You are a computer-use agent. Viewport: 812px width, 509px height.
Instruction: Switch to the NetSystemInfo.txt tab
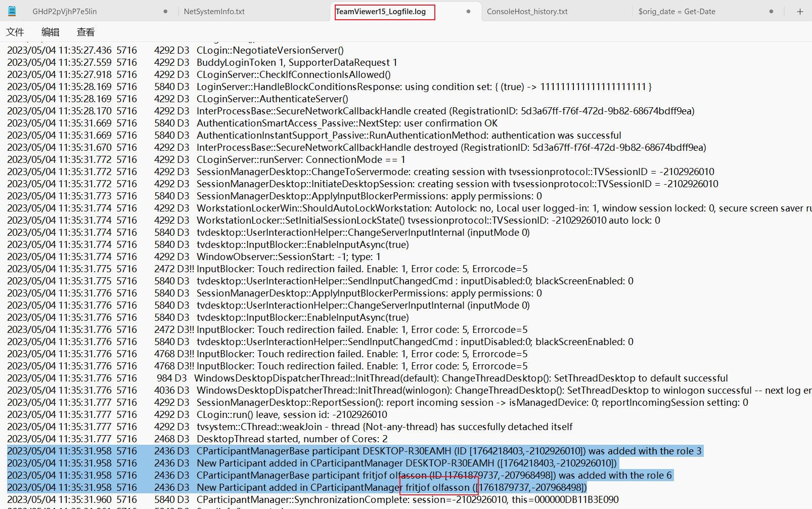(x=214, y=12)
